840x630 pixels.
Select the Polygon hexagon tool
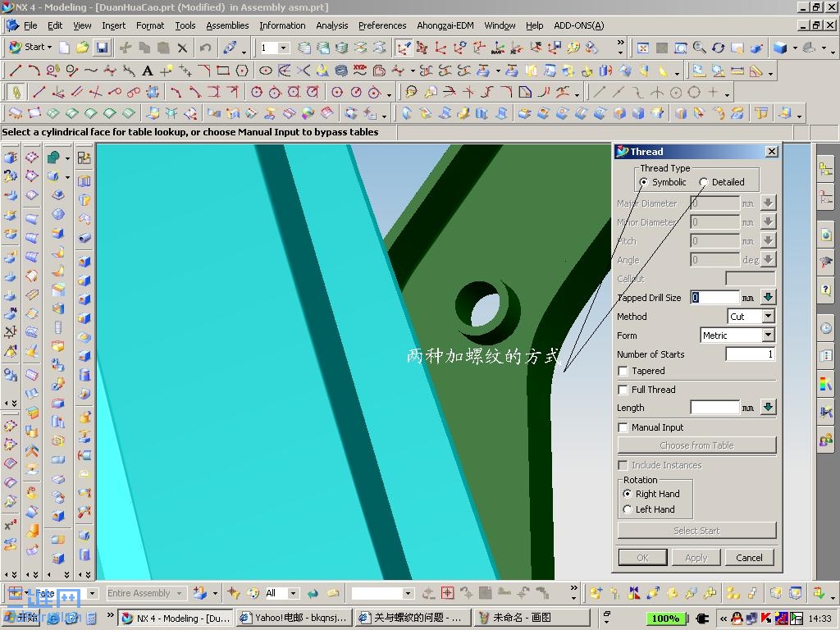[242, 71]
